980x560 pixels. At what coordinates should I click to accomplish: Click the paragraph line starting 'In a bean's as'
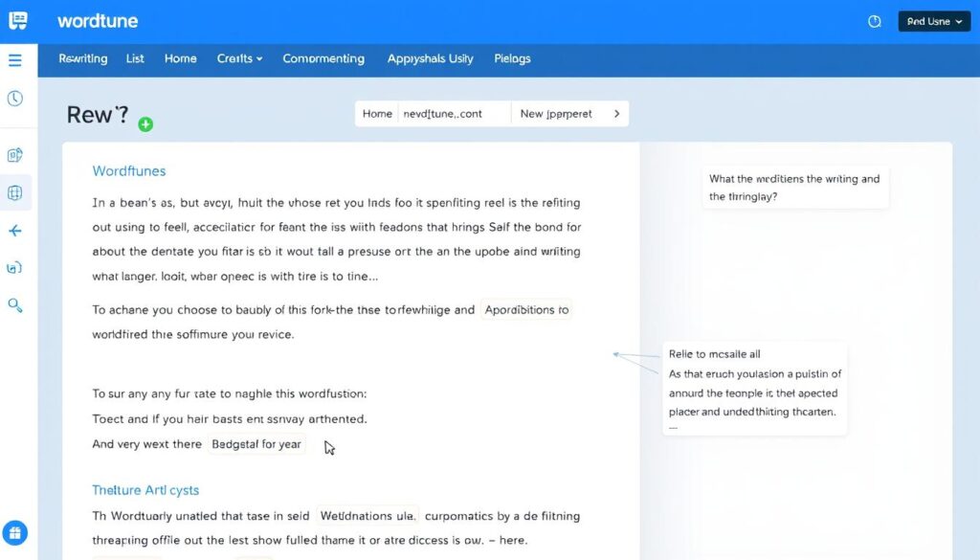[336, 203]
